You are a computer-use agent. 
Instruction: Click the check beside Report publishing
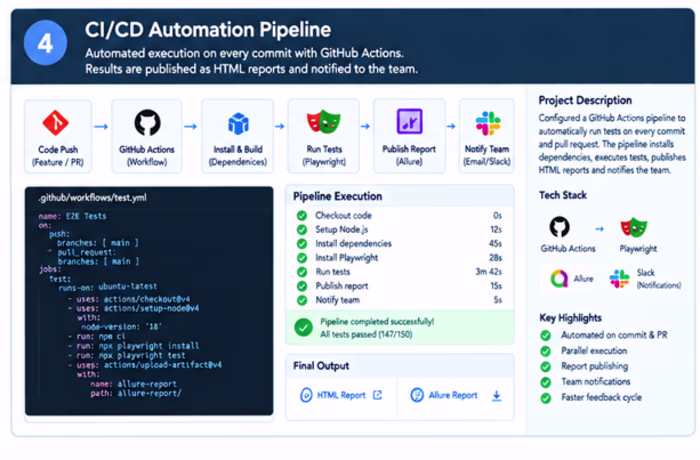pos(546,367)
